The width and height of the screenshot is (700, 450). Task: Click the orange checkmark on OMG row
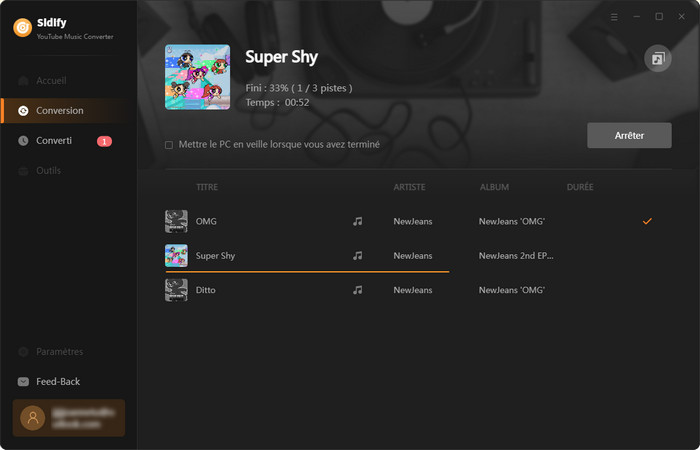click(x=647, y=221)
